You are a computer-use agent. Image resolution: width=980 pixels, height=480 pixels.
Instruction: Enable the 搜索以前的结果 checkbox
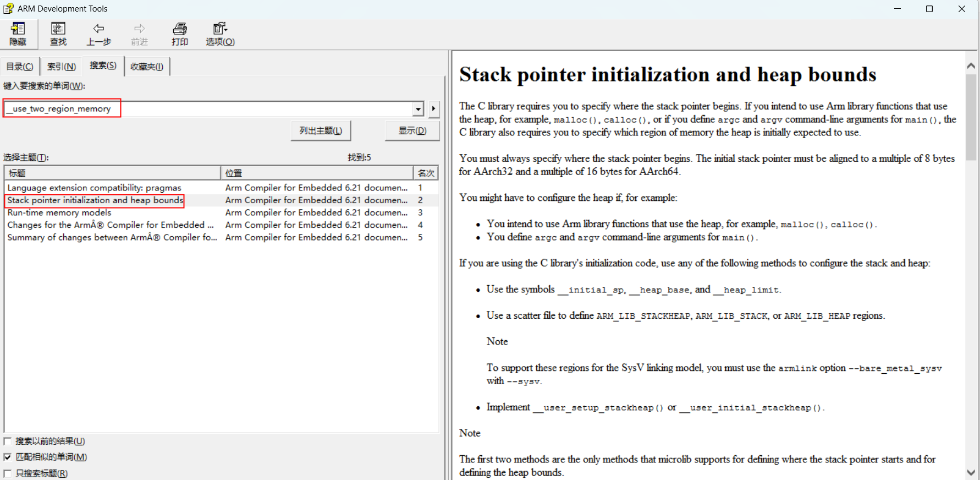[8, 441]
